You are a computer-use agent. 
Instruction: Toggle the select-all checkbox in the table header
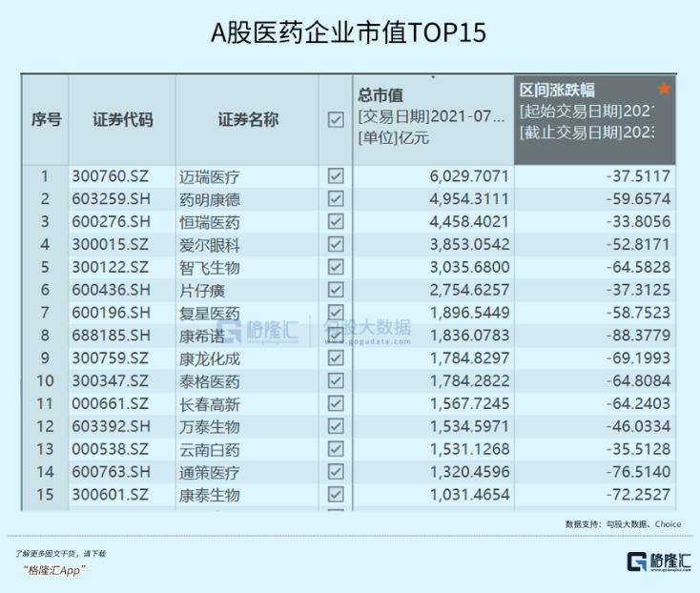pos(336,119)
